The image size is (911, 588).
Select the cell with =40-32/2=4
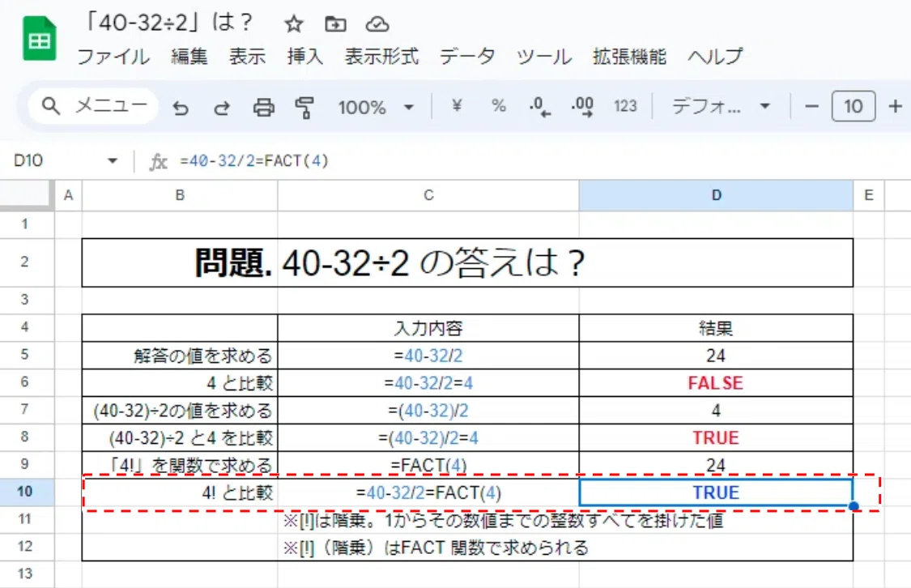point(428,383)
